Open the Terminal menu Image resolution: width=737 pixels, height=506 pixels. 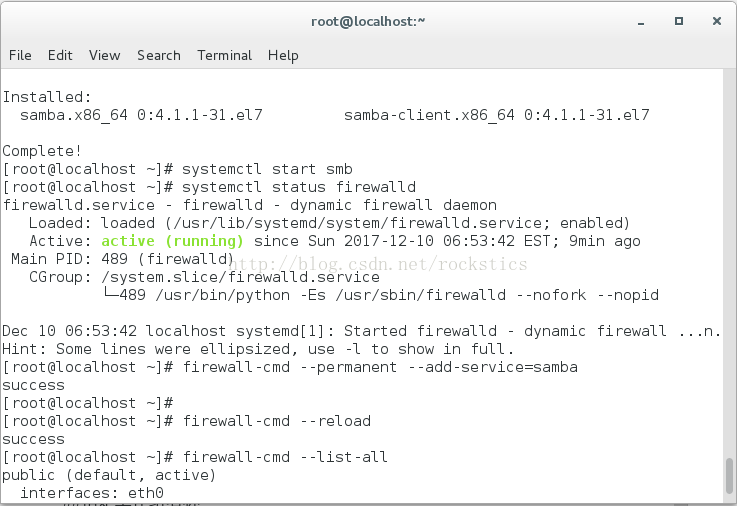click(225, 55)
